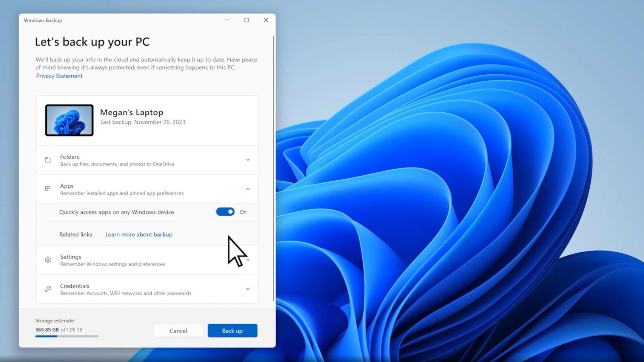This screenshot has width=644, height=362.
Task: Click the '369.89 GB of 1.05 TB' text
Action: pos(59,330)
